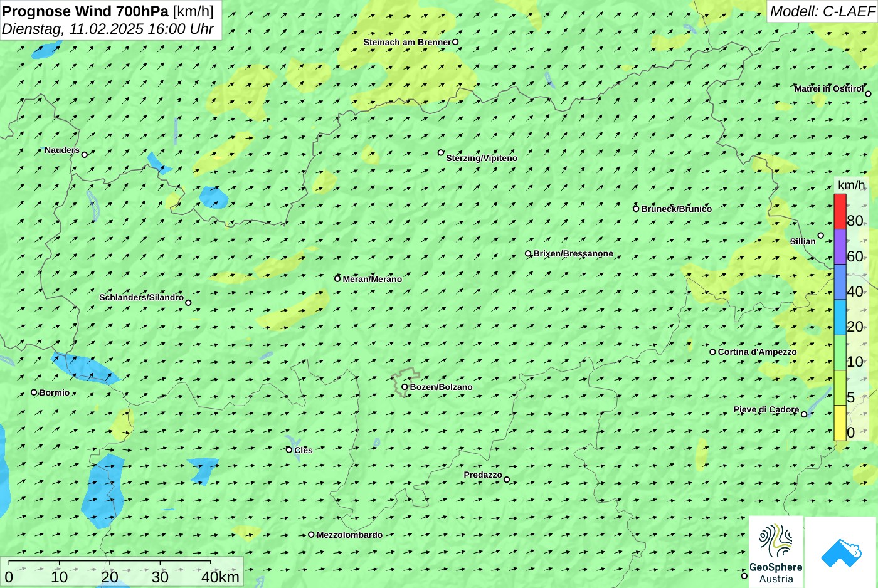
Task: Click the Schlanders/Silandro location marker
Action: (188, 303)
